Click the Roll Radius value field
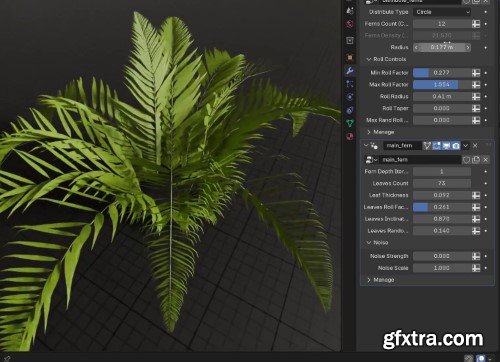This screenshot has width=500, height=362. pos(442,96)
